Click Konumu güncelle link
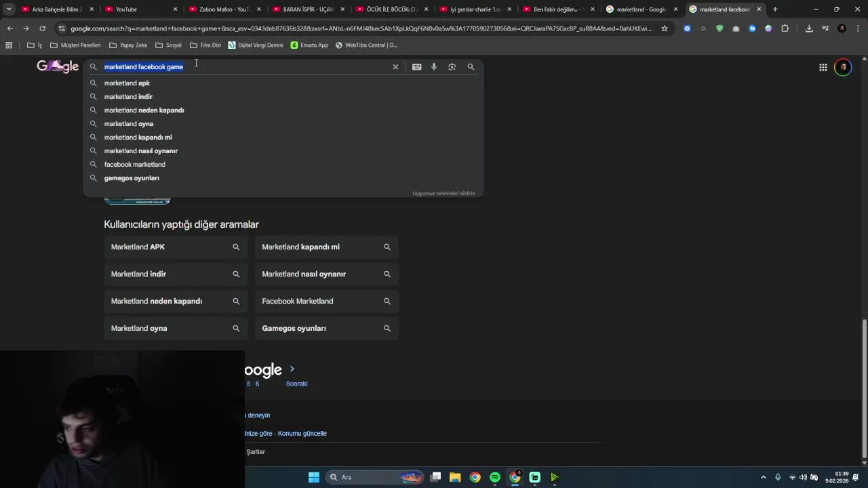This screenshot has width=868, height=488. 302,434
